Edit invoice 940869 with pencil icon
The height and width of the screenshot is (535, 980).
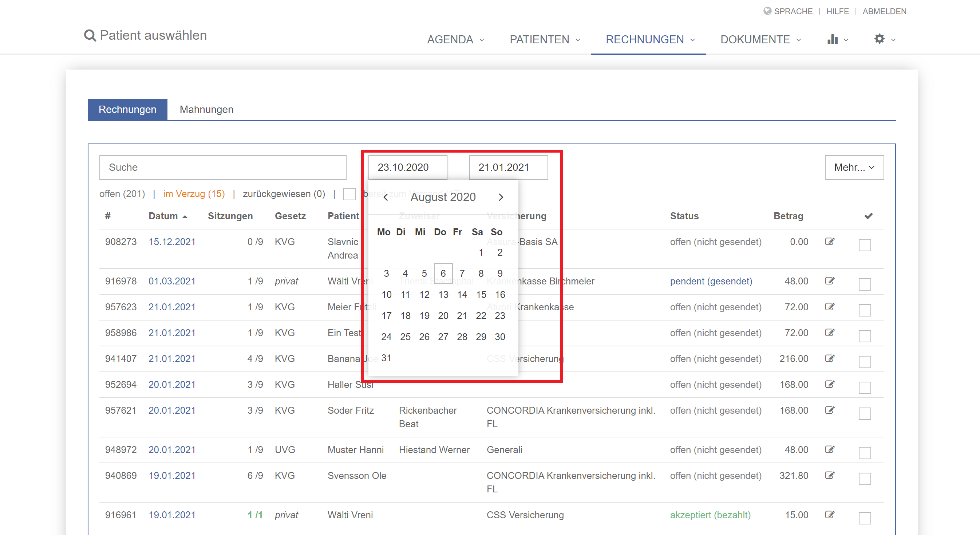pyautogui.click(x=830, y=475)
